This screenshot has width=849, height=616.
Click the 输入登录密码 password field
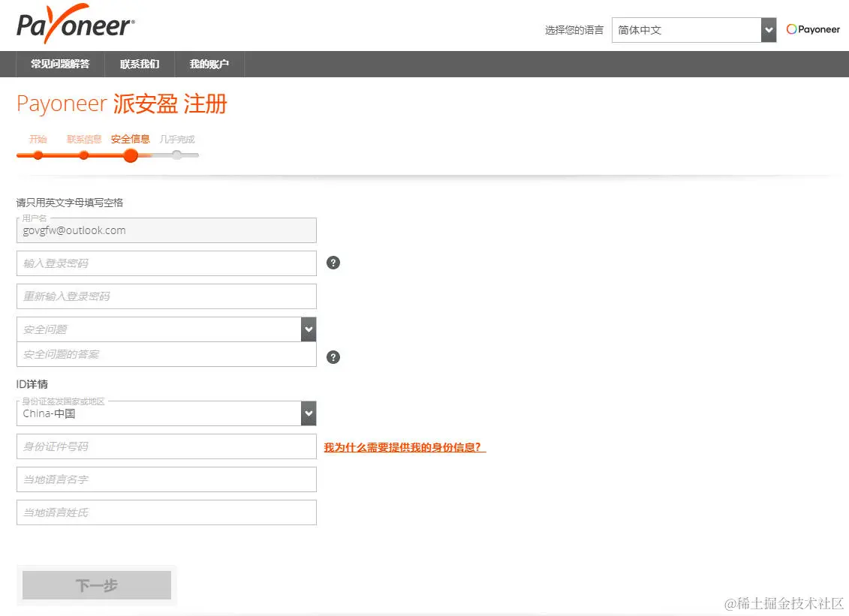pyautogui.click(x=166, y=263)
